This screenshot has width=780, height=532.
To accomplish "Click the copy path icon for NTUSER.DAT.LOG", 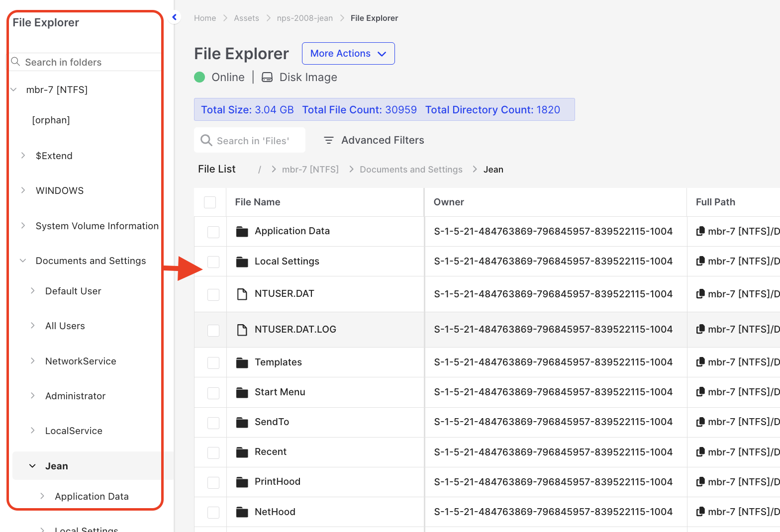I will click(700, 329).
